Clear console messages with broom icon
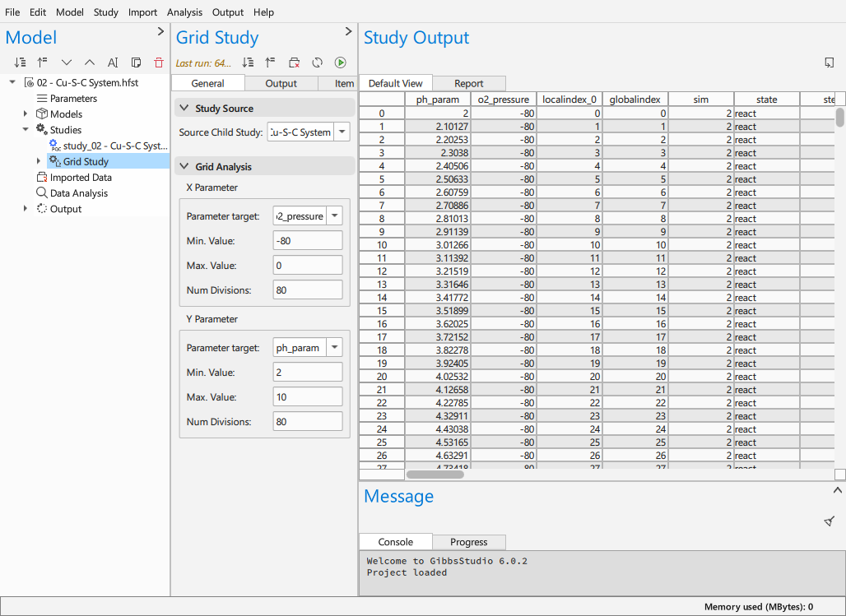This screenshot has height=616, width=846. tap(830, 521)
